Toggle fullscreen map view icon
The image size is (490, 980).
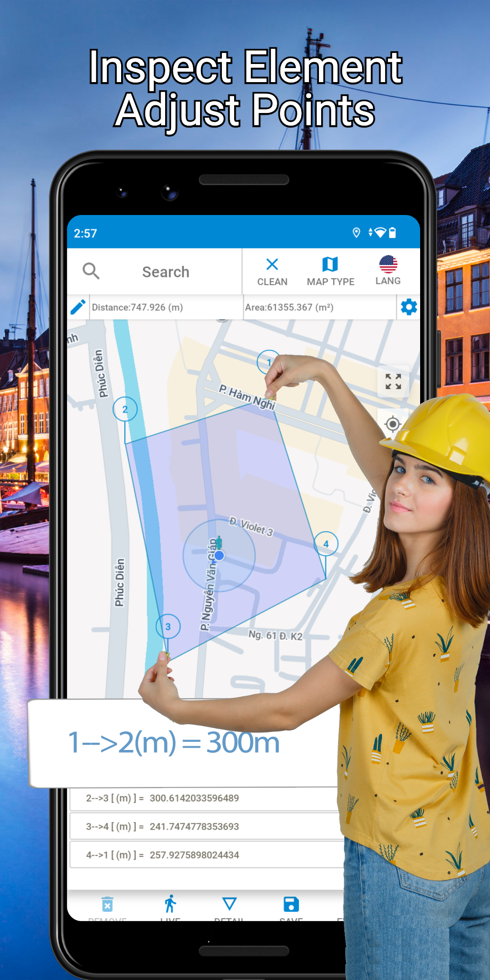click(393, 382)
